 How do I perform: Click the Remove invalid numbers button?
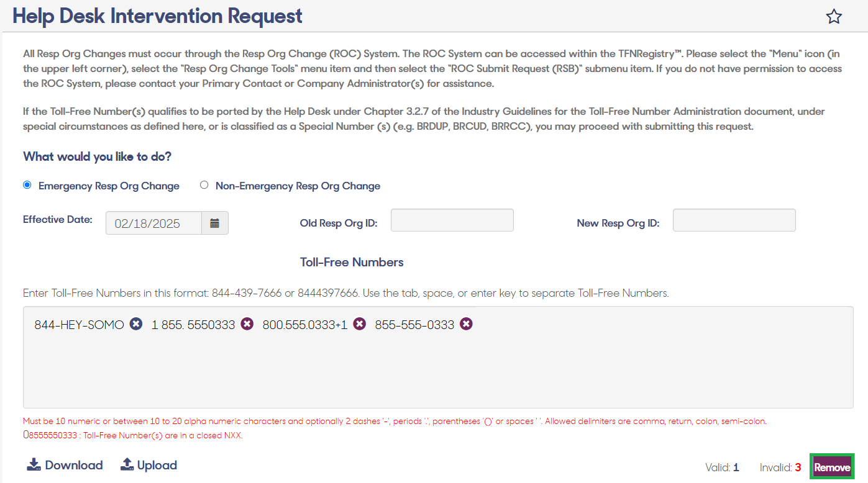833,467
